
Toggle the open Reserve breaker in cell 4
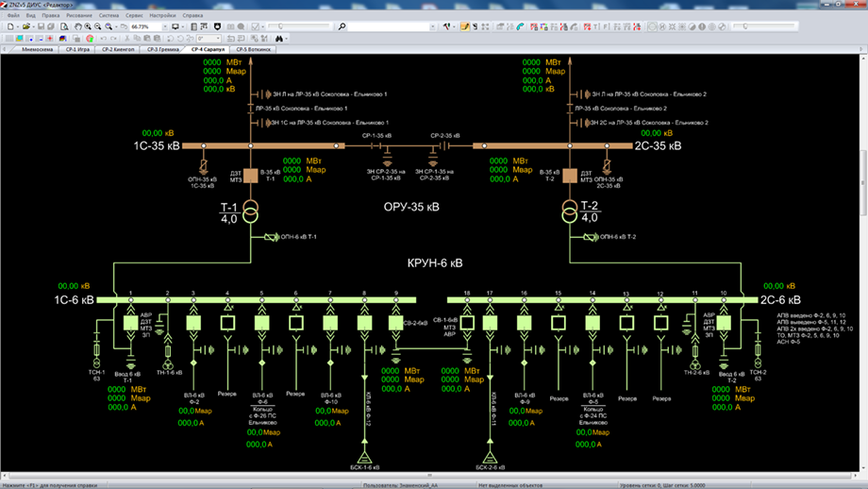tap(227, 323)
